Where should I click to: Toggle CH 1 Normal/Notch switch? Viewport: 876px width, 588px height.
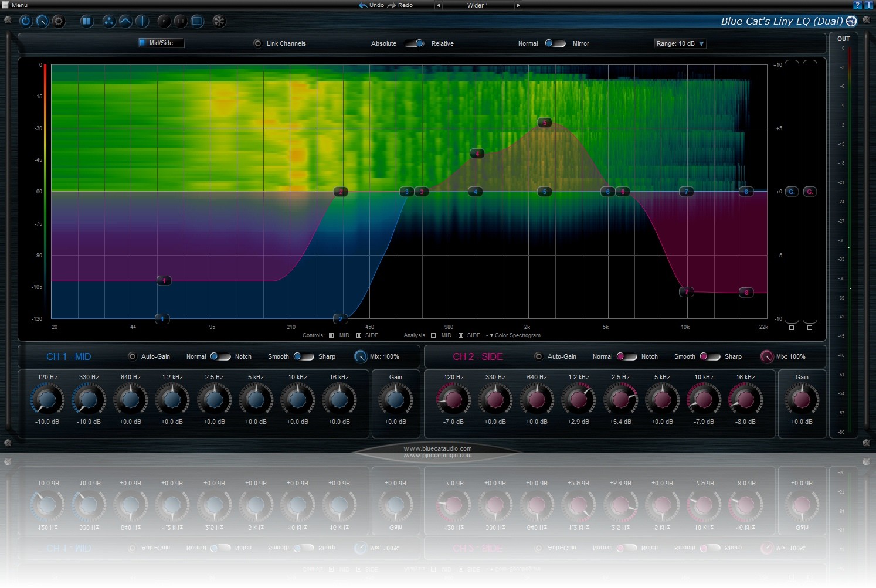point(220,356)
